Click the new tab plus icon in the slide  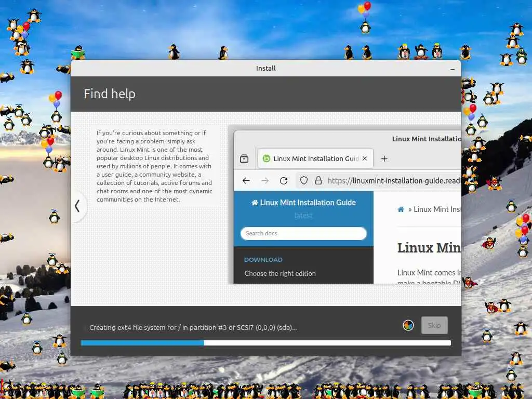click(x=384, y=159)
